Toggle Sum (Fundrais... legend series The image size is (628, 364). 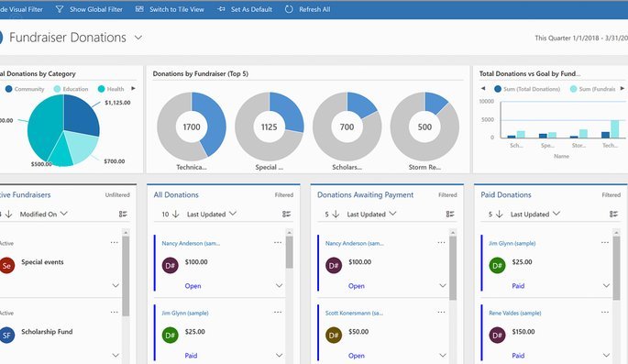(x=593, y=89)
